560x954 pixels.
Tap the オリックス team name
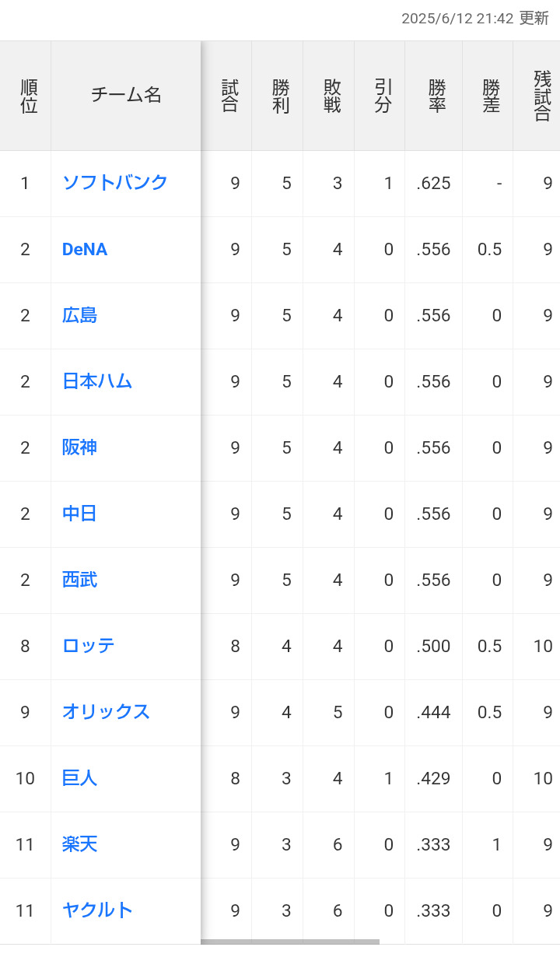tap(106, 712)
